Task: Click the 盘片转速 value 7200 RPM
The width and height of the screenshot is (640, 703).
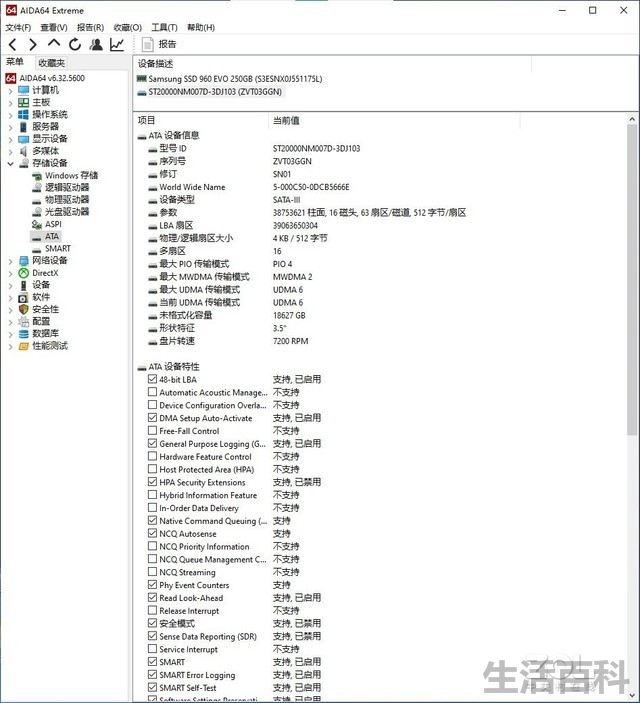Action: 290,341
